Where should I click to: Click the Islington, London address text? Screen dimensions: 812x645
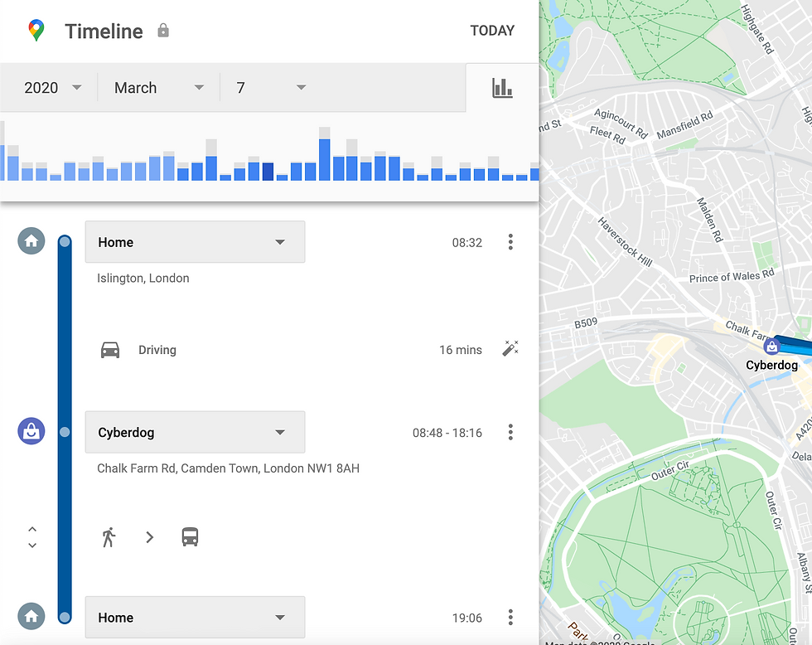(x=143, y=279)
